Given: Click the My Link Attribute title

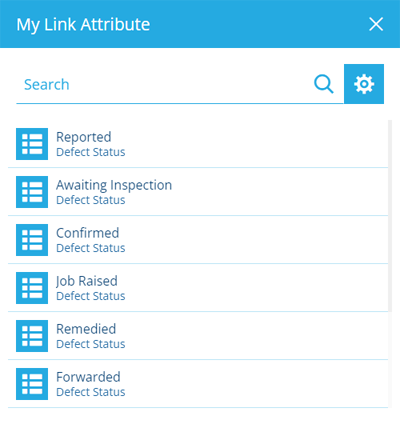Looking at the screenshot, I should pos(83,25).
